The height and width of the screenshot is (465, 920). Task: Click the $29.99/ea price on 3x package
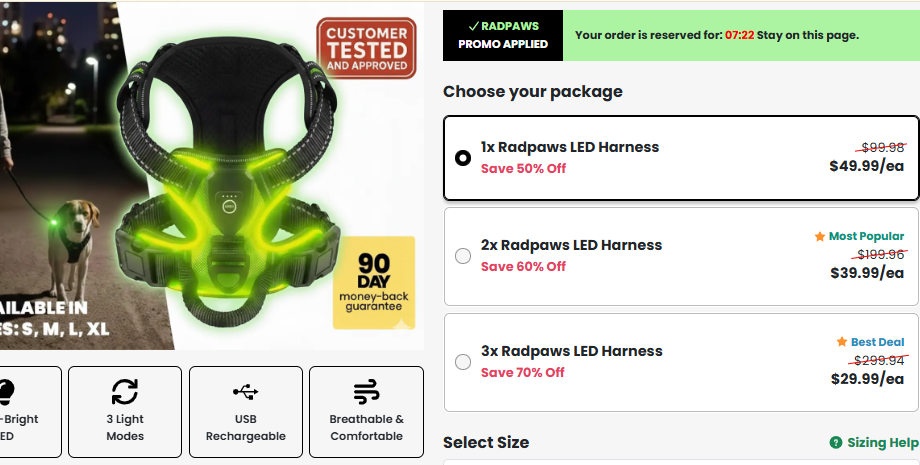click(x=867, y=379)
